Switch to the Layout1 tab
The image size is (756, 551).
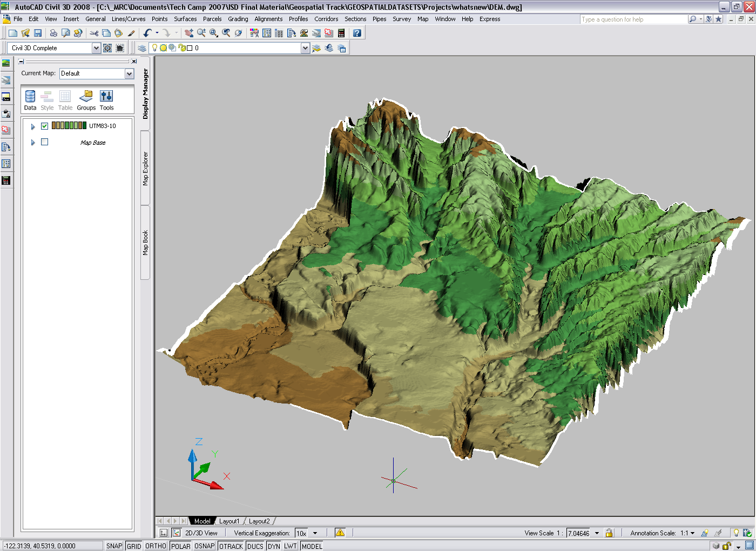pyautogui.click(x=229, y=521)
